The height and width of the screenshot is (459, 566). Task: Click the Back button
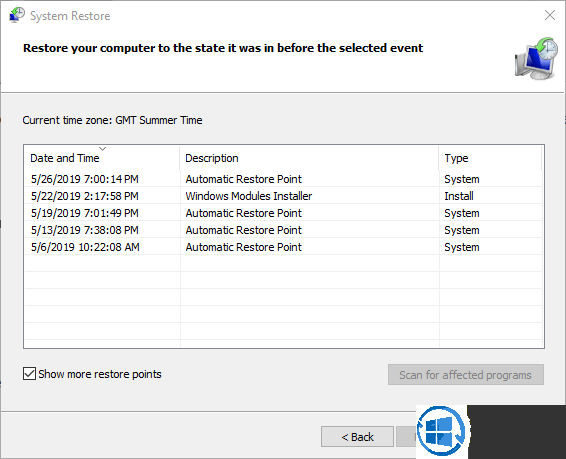[x=357, y=437]
